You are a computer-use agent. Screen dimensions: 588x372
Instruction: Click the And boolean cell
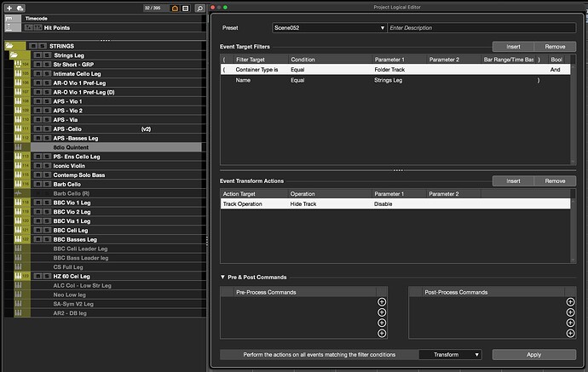click(x=555, y=69)
